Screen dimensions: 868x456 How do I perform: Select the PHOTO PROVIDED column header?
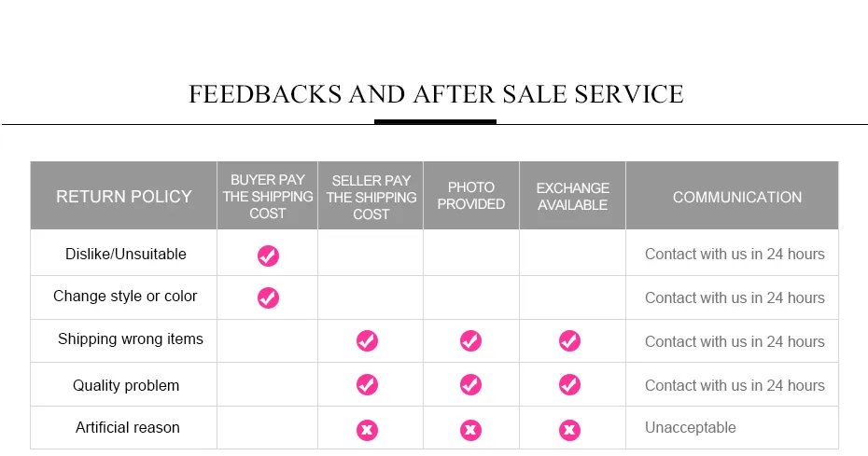tap(471, 196)
